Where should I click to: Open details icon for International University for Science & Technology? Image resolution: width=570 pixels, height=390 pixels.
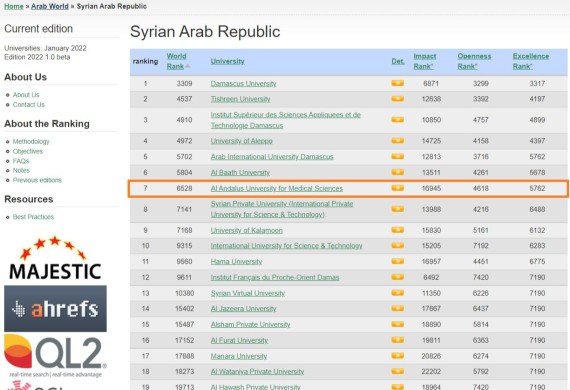[397, 246]
